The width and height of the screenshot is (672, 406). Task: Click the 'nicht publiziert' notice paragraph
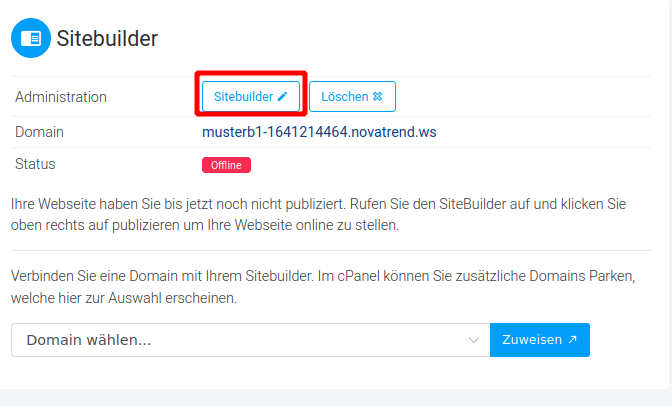[x=318, y=214]
